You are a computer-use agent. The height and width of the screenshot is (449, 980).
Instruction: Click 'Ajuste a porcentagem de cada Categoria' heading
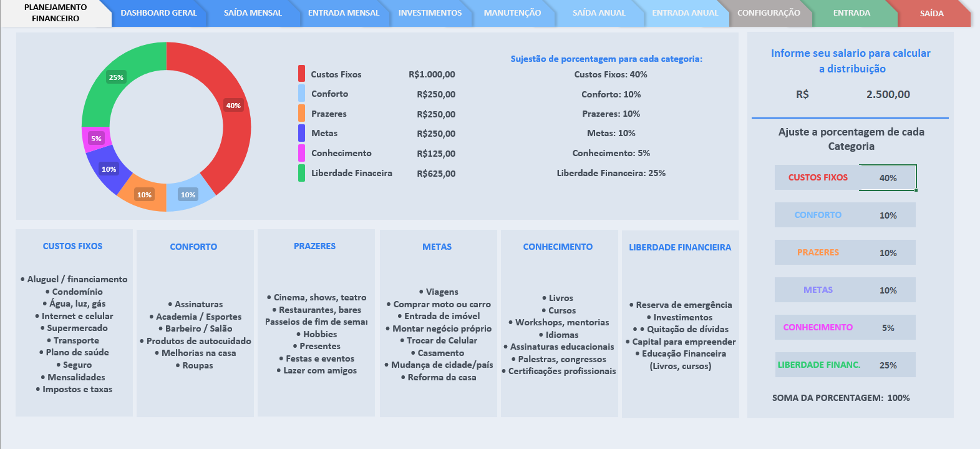(x=851, y=139)
